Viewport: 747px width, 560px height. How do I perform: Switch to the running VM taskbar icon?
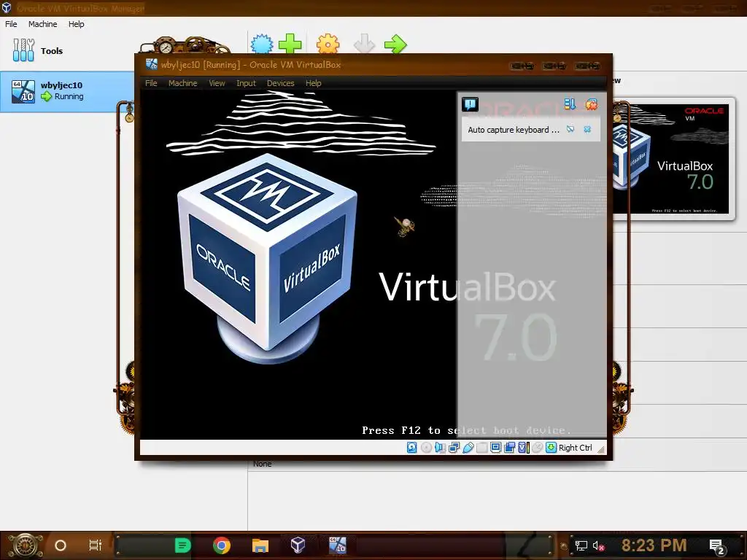(x=337, y=545)
